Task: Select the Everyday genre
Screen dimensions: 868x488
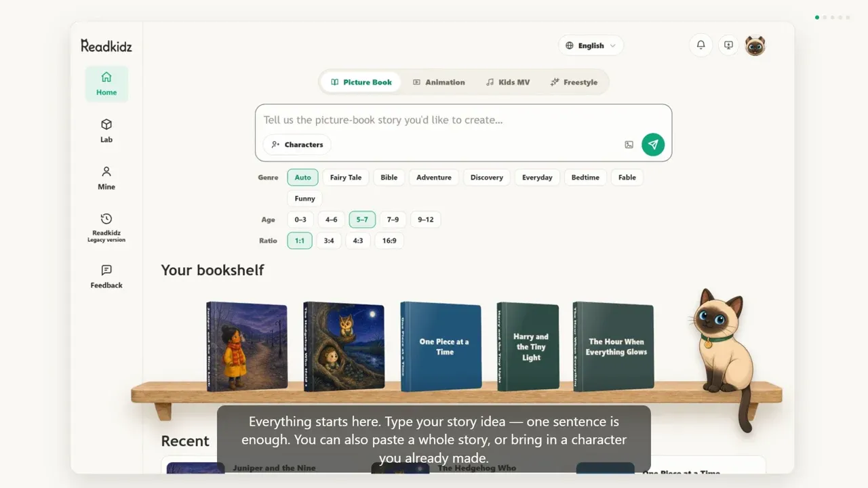Action: [x=537, y=178]
